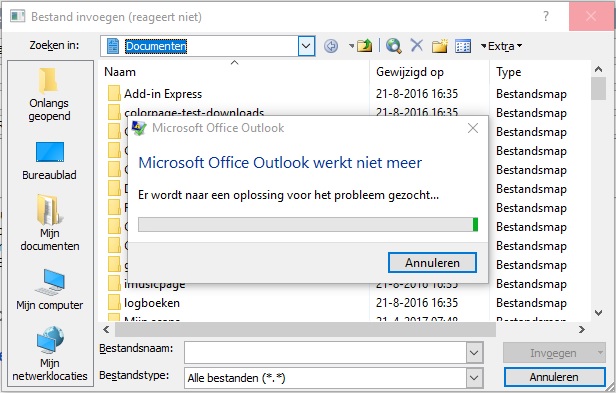Open Mijn documenten shortcut
This screenshot has height=393, width=616.
coord(50,223)
